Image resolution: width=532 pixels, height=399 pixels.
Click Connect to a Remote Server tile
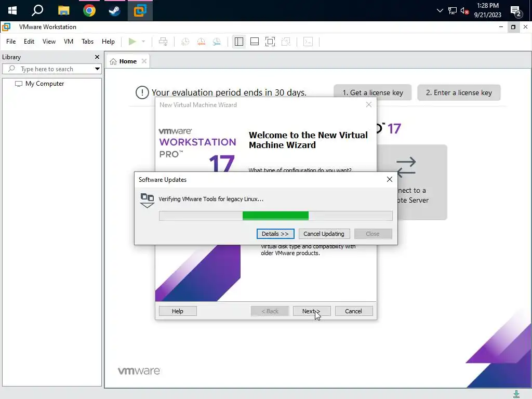click(412, 182)
